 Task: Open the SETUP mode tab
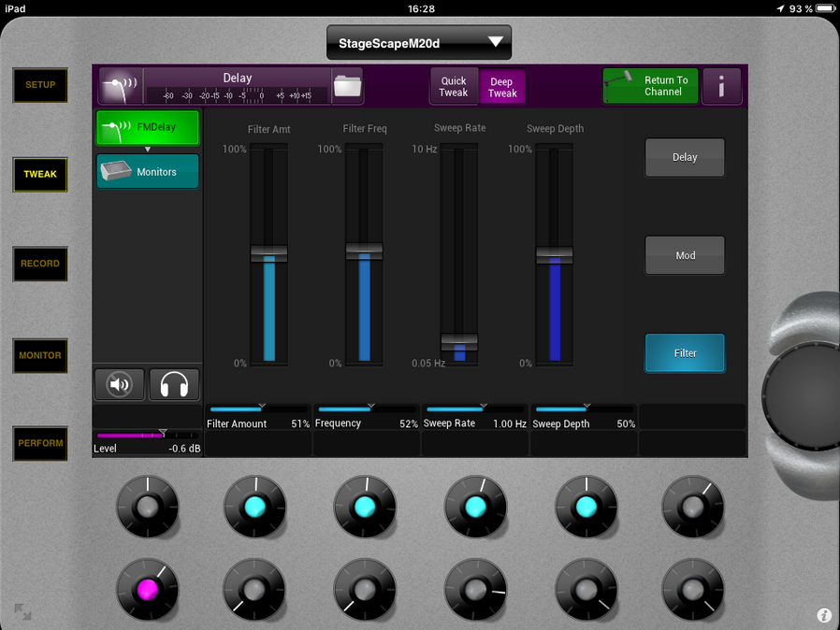click(40, 85)
